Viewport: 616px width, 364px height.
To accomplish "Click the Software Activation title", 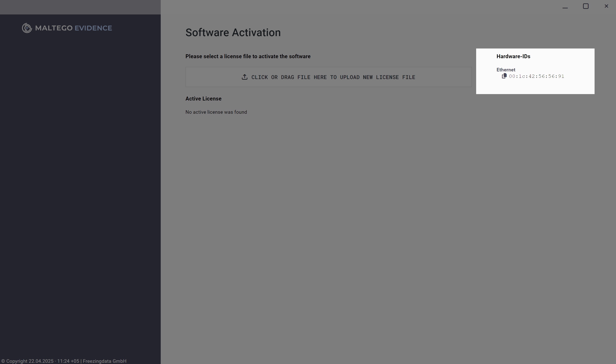I will [233, 33].
